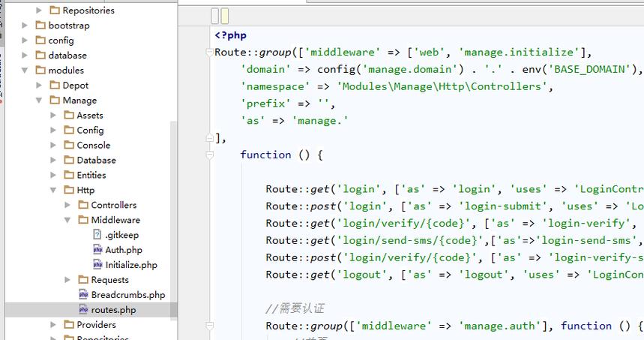Fold the Route::group block in gutter

coord(209,53)
